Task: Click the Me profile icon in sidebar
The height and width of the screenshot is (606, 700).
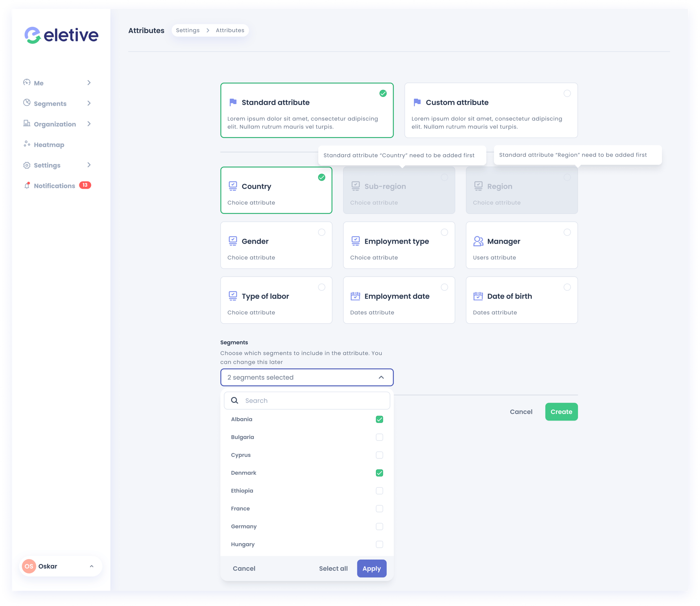Action: click(26, 83)
